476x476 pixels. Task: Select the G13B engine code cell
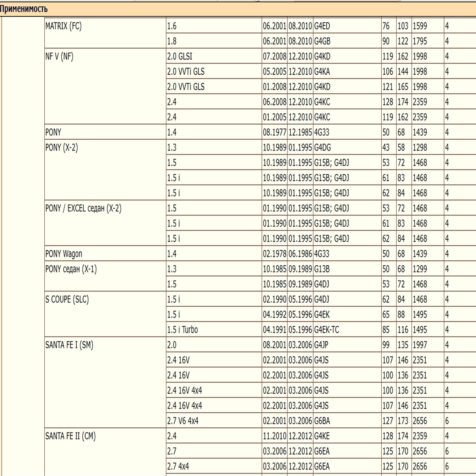coord(322,269)
